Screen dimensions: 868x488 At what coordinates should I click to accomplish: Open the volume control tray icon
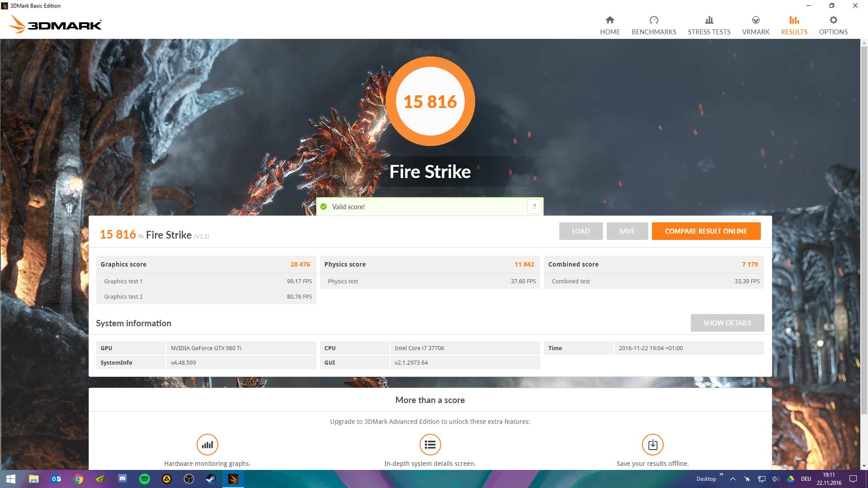776,479
